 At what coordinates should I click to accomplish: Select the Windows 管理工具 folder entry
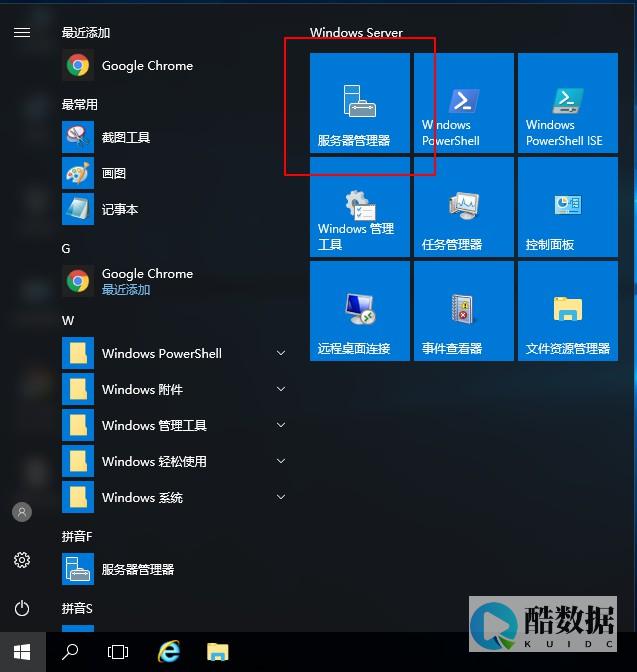[x=174, y=425]
